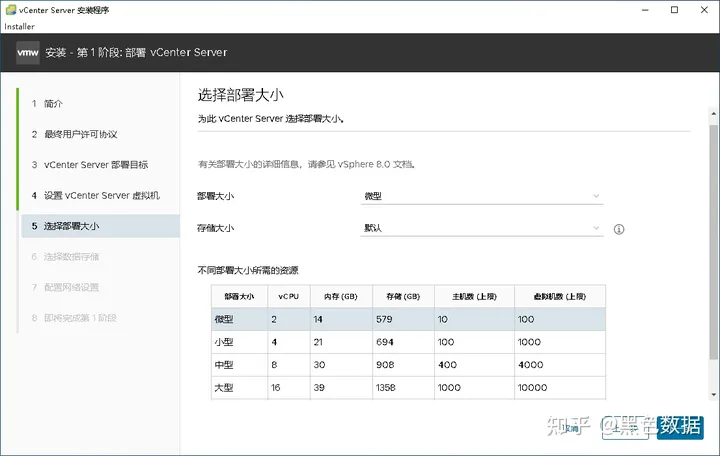Click the vCPU column header

tap(289, 297)
